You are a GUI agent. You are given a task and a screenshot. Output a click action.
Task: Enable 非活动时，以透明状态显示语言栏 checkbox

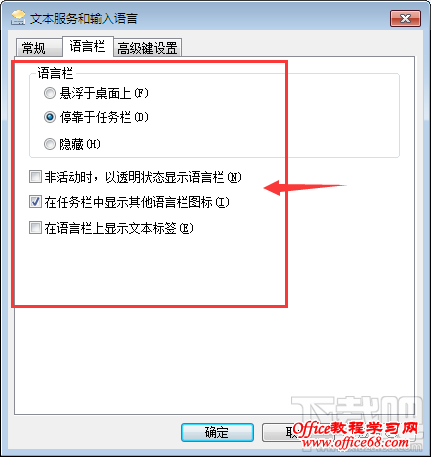click(x=35, y=177)
